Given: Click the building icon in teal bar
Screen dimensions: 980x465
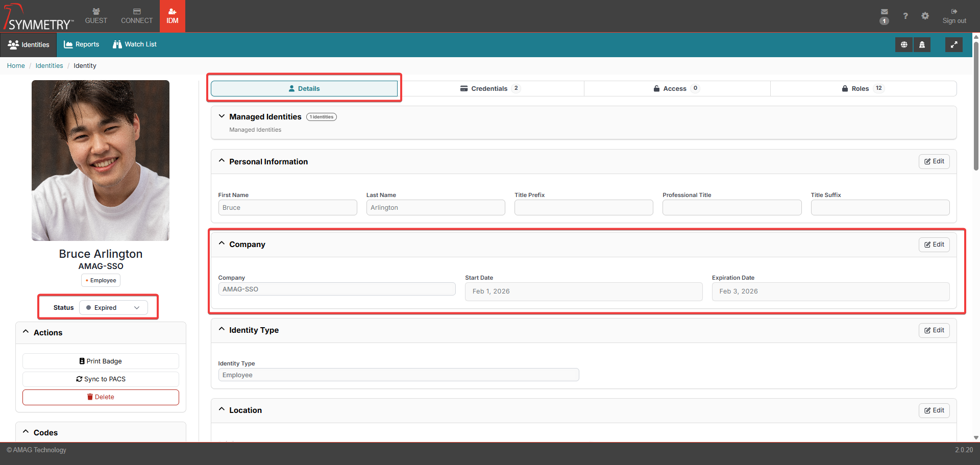Looking at the screenshot, I should click(922, 45).
